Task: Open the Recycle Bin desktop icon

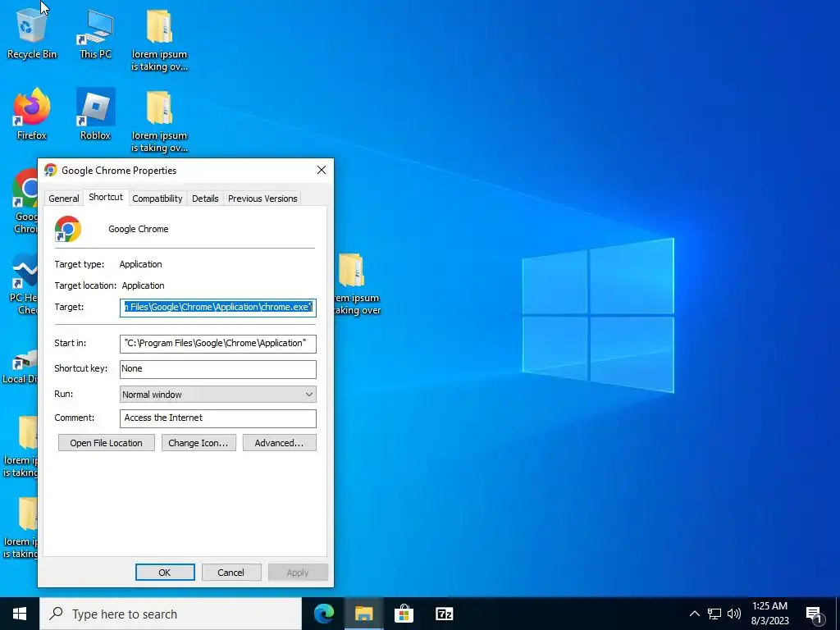Action: coord(31,33)
